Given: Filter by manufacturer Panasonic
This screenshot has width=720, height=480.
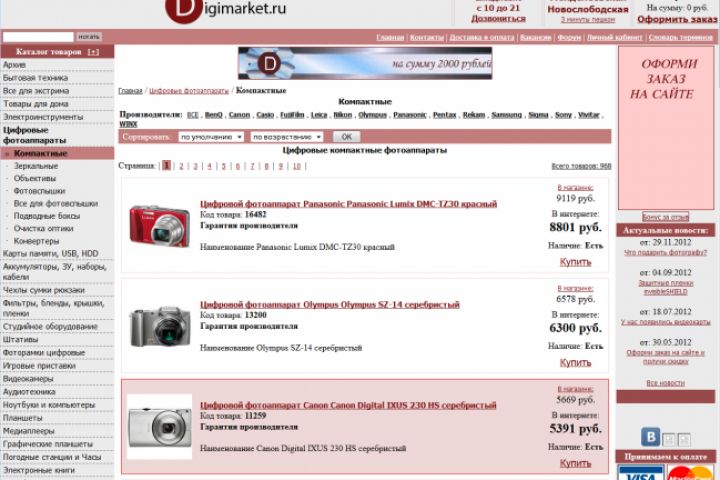Looking at the screenshot, I should 410,115.
